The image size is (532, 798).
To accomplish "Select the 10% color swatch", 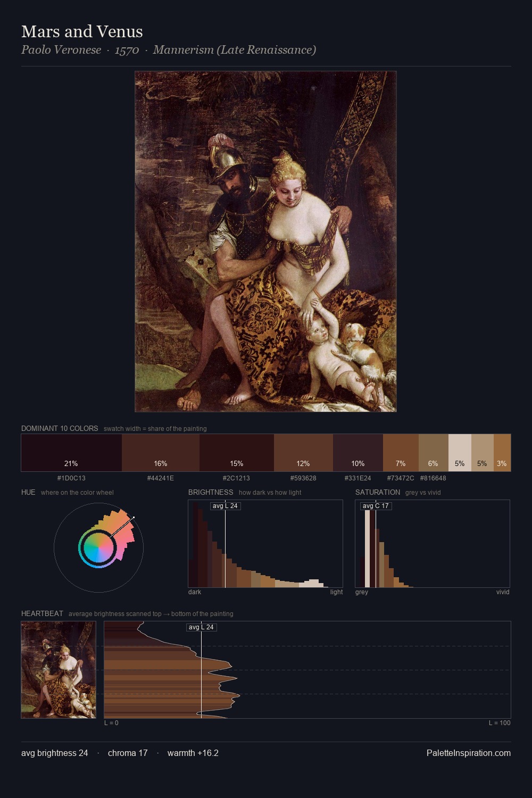I will (358, 453).
